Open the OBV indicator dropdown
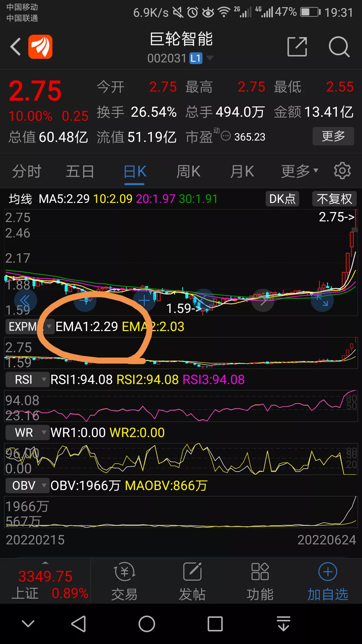The image size is (362, 644). (27, 485)
